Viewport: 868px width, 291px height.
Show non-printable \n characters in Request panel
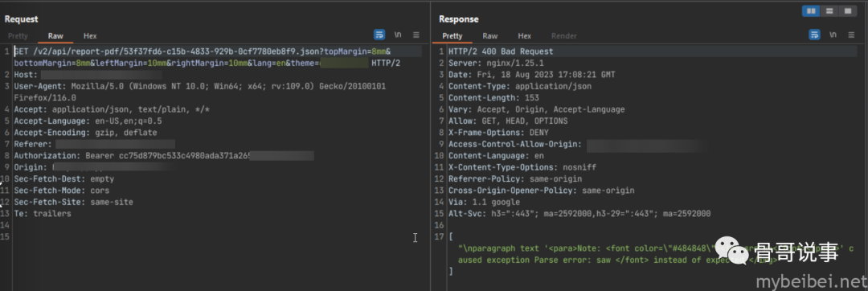pos(398,35)
